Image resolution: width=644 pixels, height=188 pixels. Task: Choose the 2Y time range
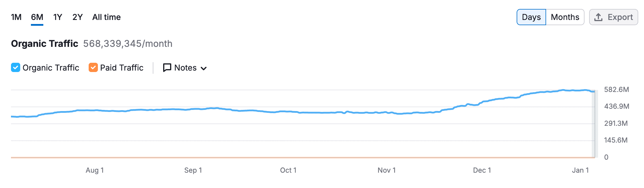coord(77,17)
